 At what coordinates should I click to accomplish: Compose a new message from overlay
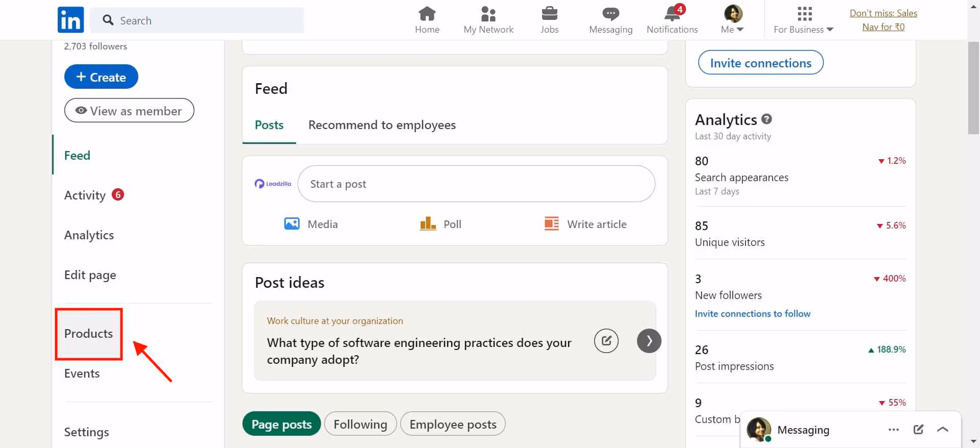click(x=918, y=430)
